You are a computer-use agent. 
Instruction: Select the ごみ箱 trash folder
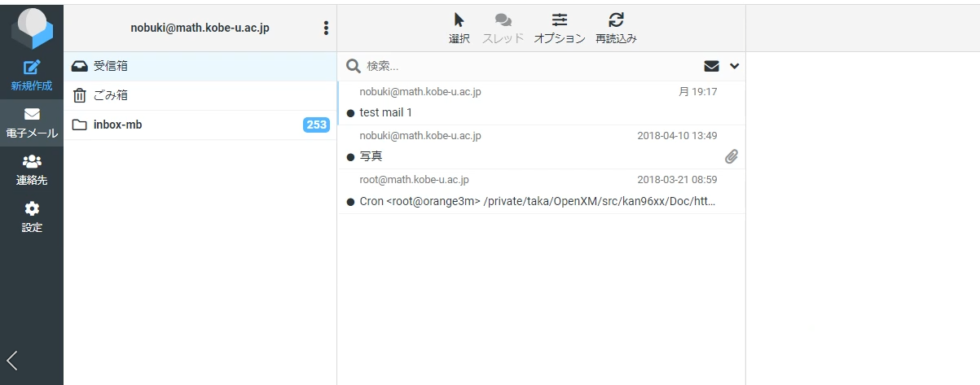tap(200, 95)
